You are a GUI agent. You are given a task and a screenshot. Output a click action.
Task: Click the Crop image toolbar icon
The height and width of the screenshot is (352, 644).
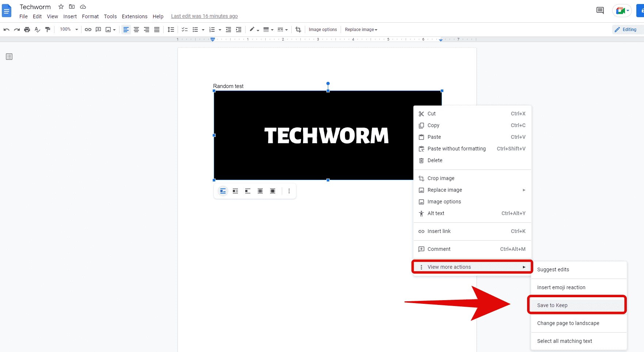[x=298, y=30]
